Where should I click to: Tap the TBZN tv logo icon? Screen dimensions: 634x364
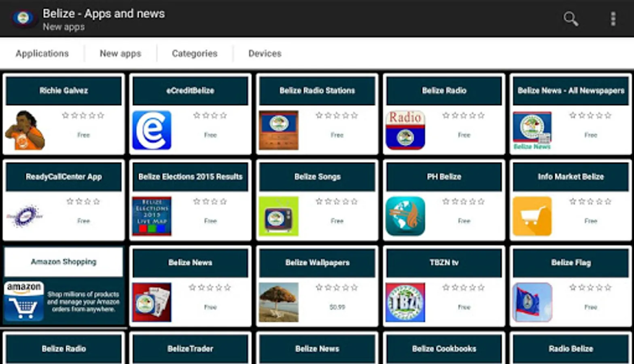pos(405,303)
